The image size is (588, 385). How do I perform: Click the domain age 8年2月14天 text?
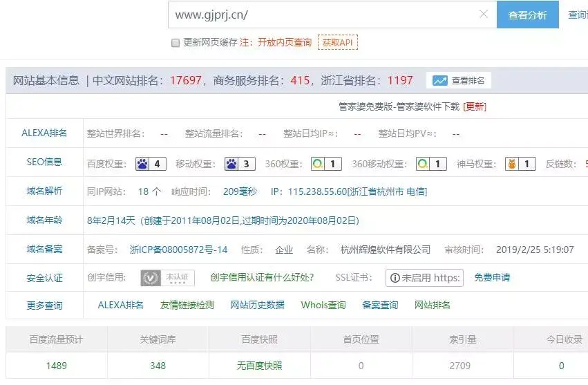tap(111, 220)
